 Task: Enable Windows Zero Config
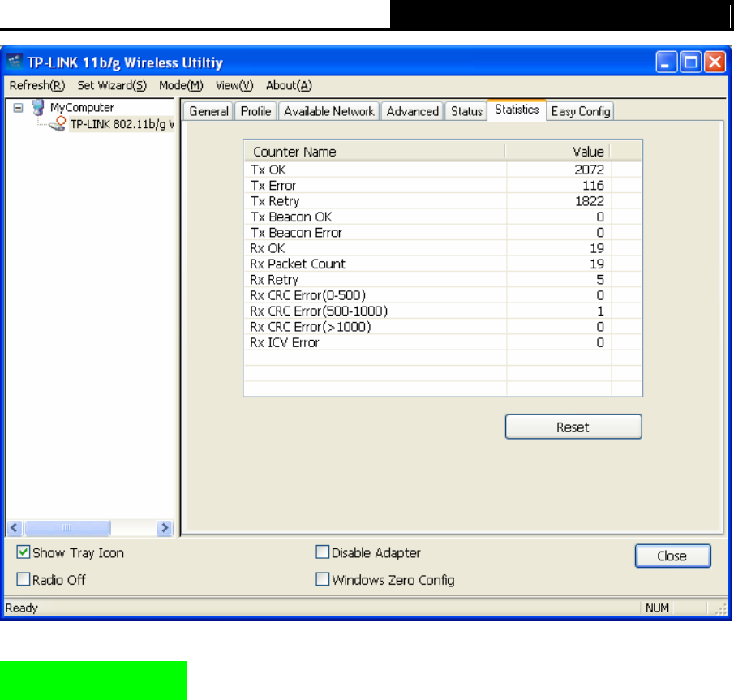coord(323,580)
